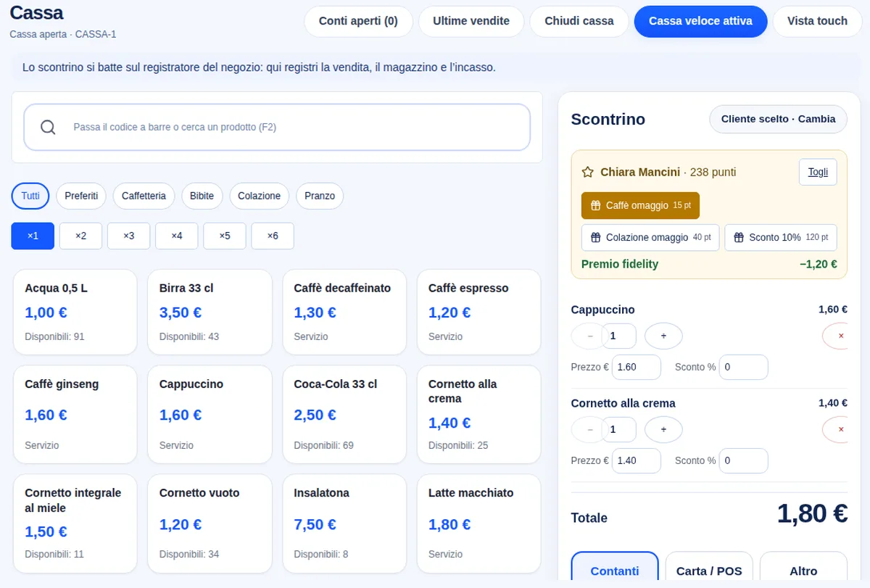Screen dimensions: 870x588
Task: Filter products by Pranzo
Action: coord(320,196)
